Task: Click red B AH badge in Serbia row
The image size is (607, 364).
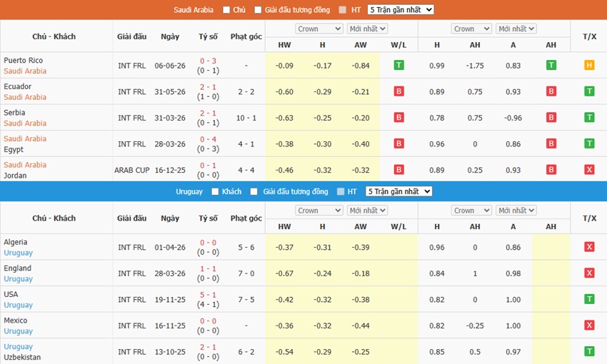Action: [x=551, y=117]
